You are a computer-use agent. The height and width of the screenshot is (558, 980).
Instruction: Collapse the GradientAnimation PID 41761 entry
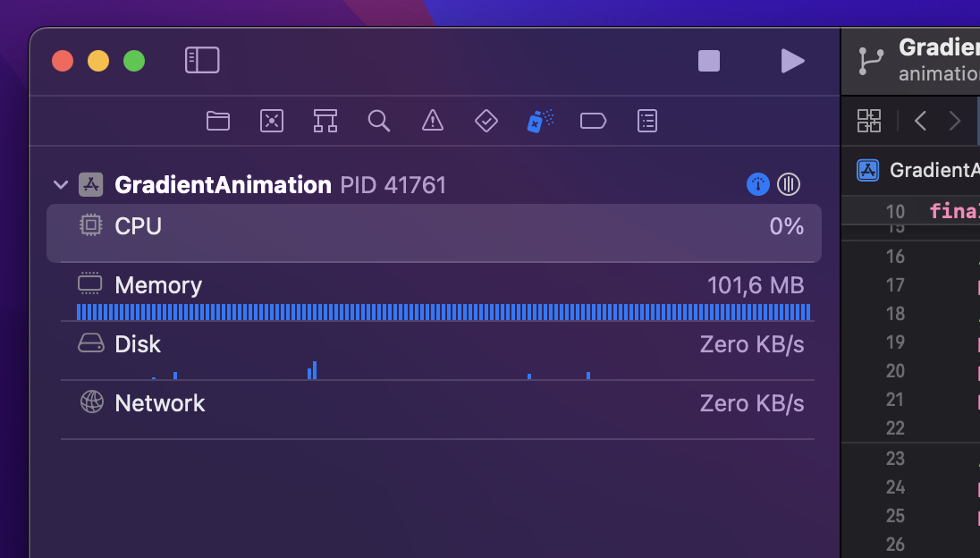click(x=60, y=184)
